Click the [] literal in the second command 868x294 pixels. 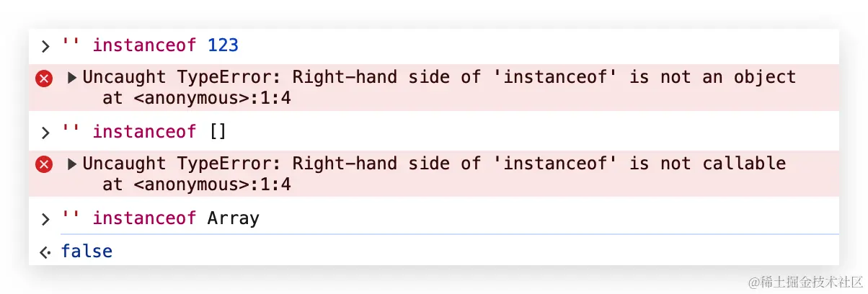pyautogui.click(x=217, y=132)
